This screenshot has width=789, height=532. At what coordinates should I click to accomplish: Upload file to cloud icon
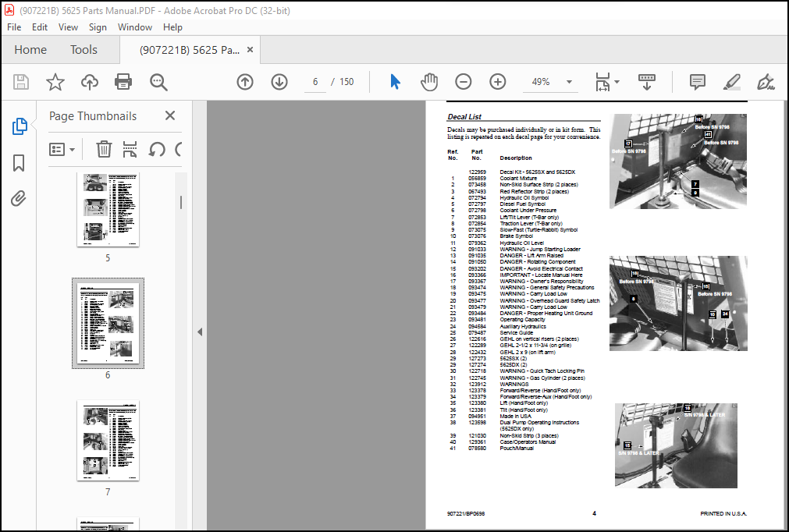click(x=90, y=82)
